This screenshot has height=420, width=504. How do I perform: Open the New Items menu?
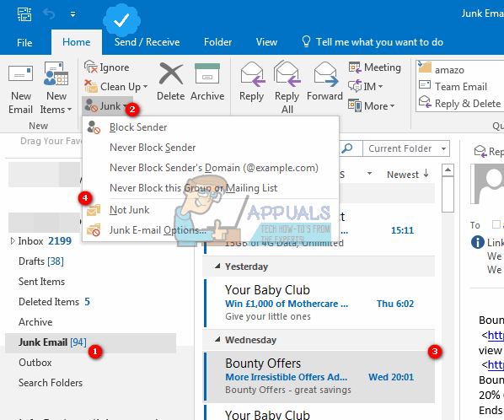click(x=56, y=88)
